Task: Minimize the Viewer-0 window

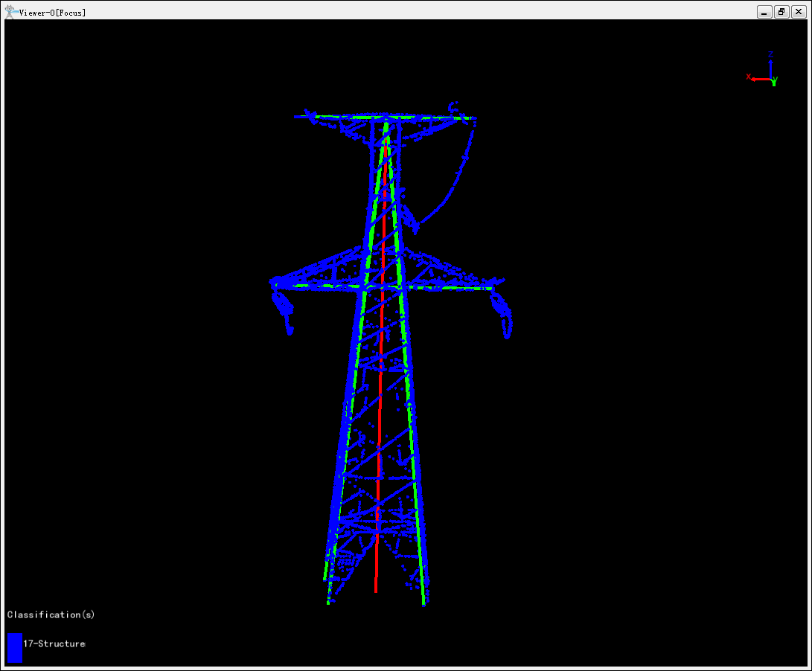Action: (764, 12)
